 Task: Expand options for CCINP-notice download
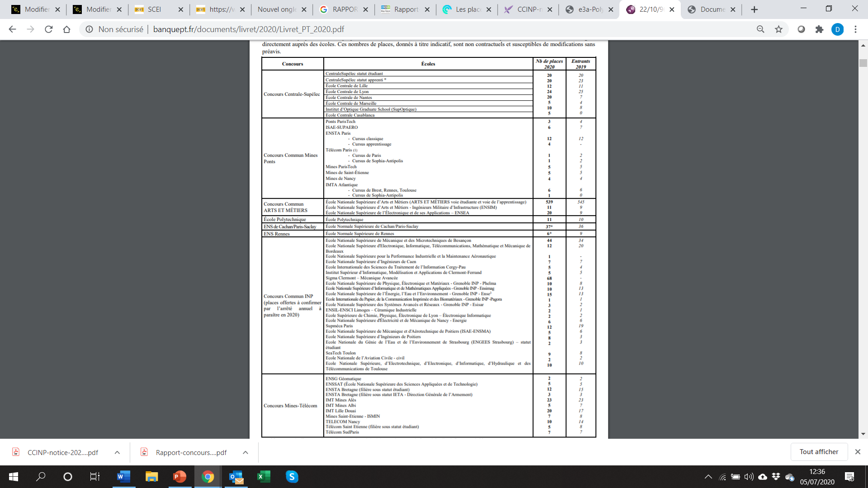(x=117, y=452)
